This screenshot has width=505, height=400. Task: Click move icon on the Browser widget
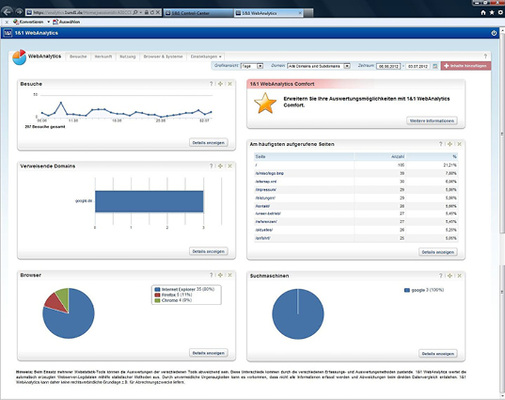click(x=220, y=275)
